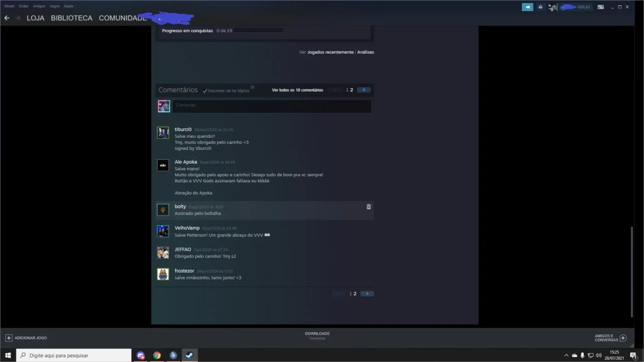Open the frostezor profile name
This screenshot has width=644, height=362.
coord(184,271)
